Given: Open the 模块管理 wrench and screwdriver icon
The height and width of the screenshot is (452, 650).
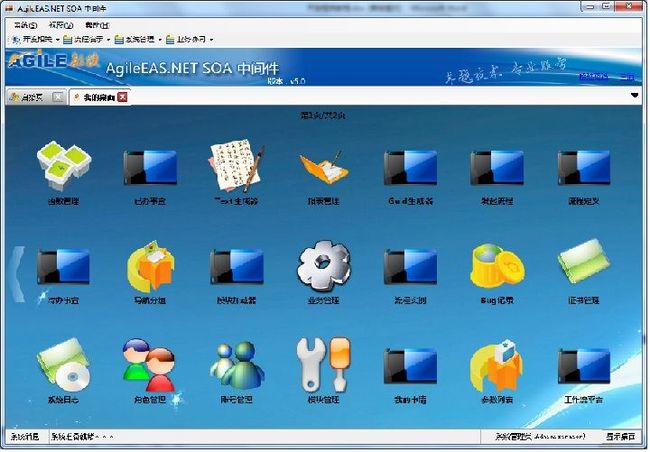Looking at the screenshot, I should [323, 365].
